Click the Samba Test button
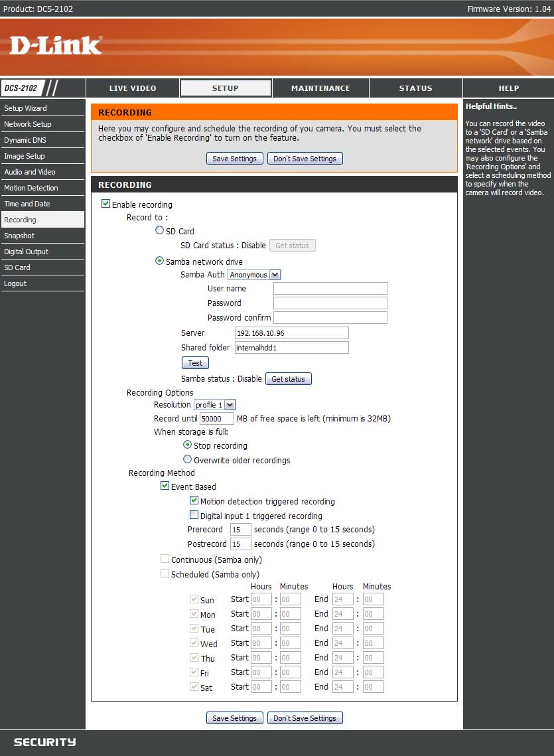554x756 pixels. (195, 363)
